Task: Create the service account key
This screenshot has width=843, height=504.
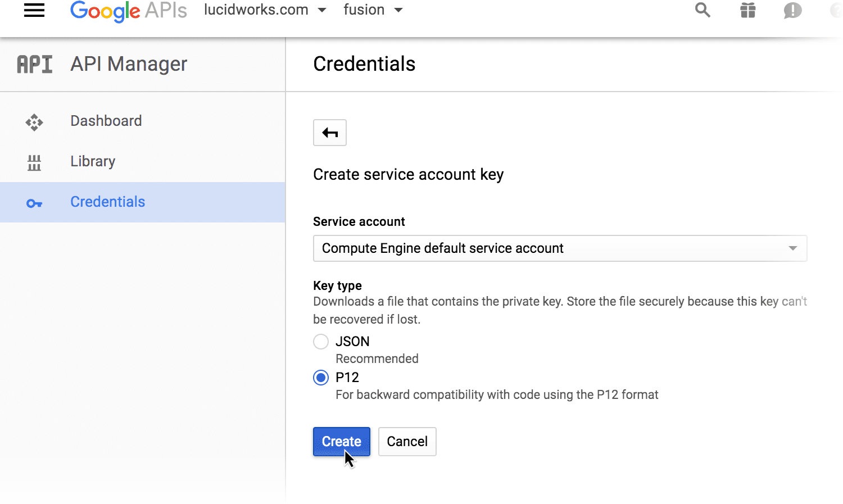Action: (x=341, y=441)
